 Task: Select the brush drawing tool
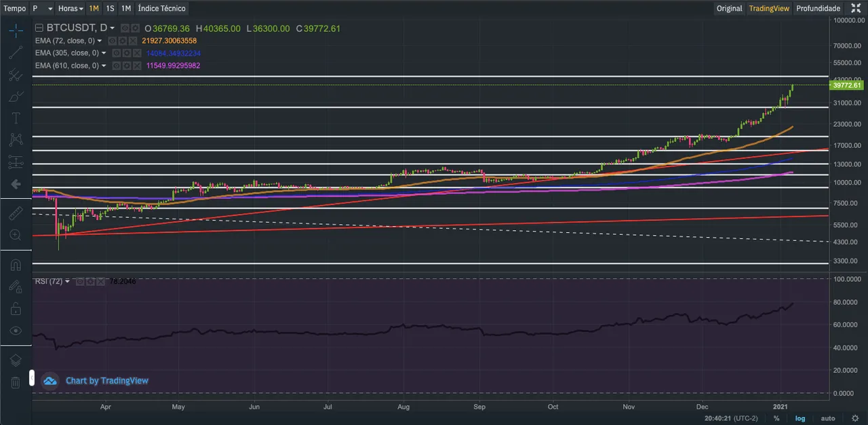pyautogui.click(x=16, y=96)
